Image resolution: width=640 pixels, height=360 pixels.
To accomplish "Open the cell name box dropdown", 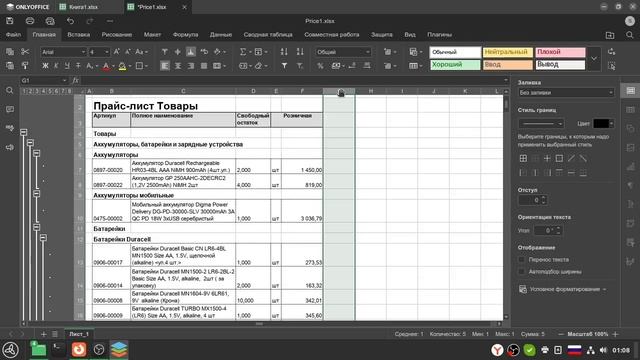I will point(64,80).
